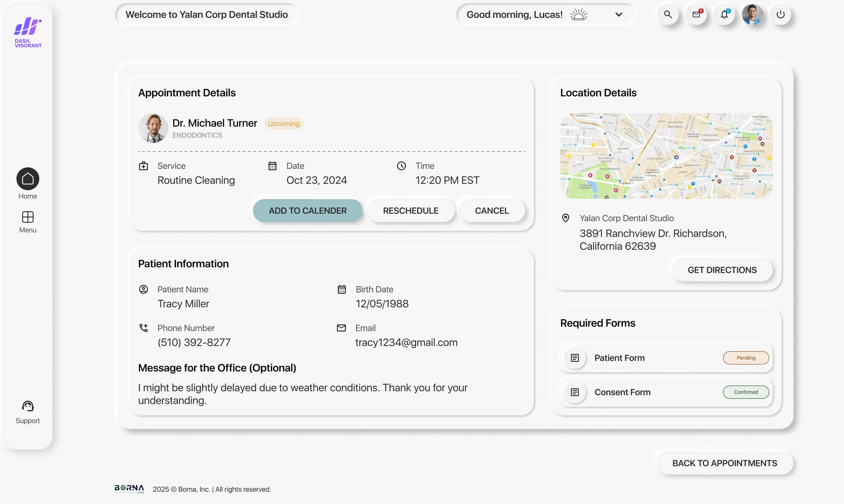The image size is (844, 504).
Task: Click Add to Calender button
Action: pos(307,211)
